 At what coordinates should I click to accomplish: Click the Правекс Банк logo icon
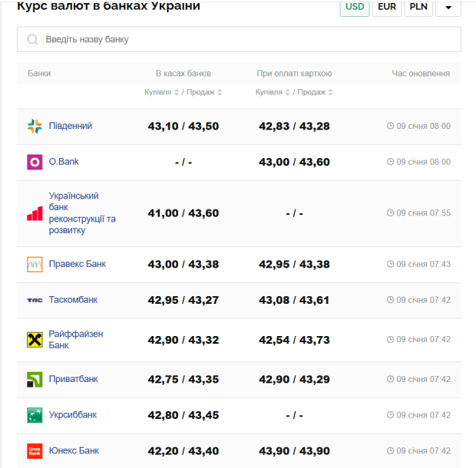pos(35,264)
